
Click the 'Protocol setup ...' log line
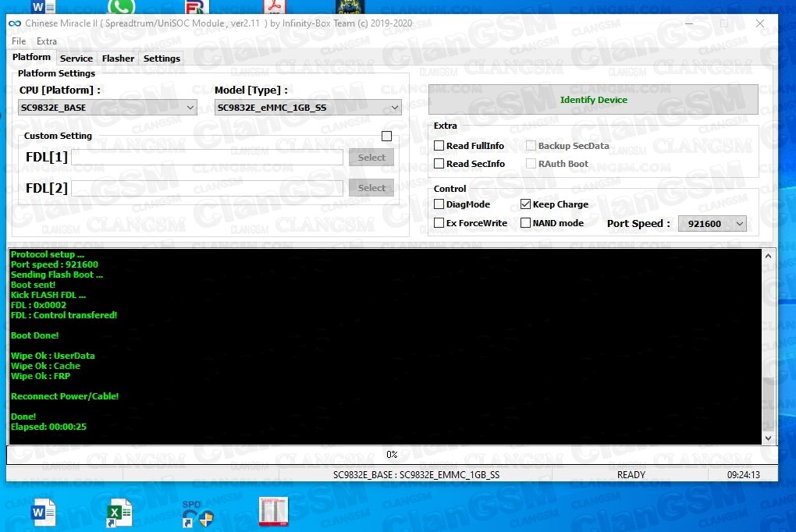tap(48, 254)
